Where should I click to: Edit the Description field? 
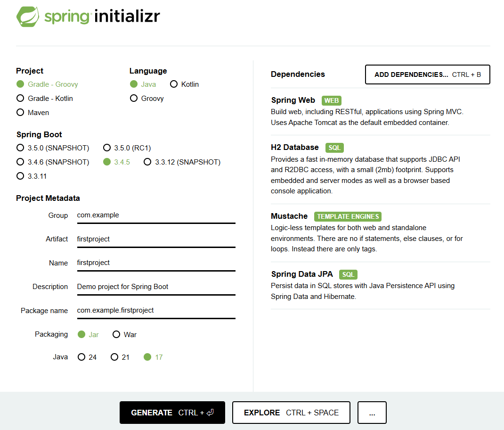(156, 287)
